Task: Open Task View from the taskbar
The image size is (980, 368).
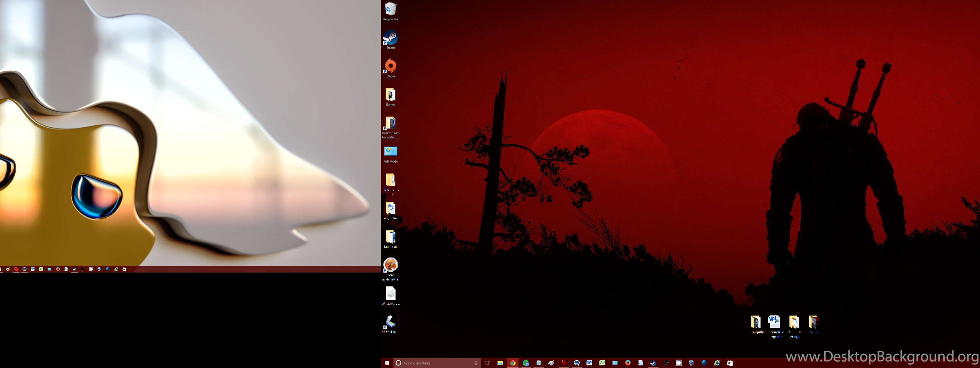Action: point(487,363)
